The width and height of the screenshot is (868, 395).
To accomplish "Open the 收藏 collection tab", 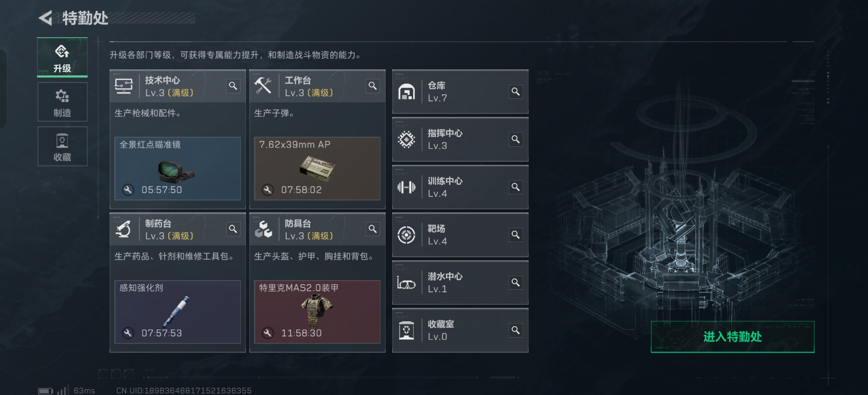I will click(62, 146).
